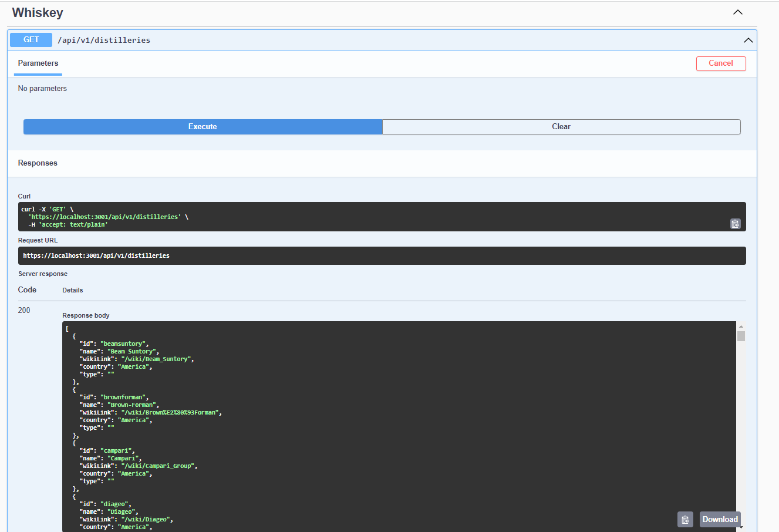Click the Brown%E2%80%93Forman wikiLink value
This screenshot has width=779, height=532.
pos(171,413)
